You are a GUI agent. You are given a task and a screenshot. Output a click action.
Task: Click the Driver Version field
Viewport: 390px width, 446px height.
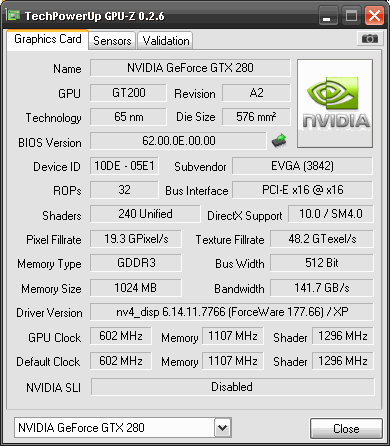point(232,312)
